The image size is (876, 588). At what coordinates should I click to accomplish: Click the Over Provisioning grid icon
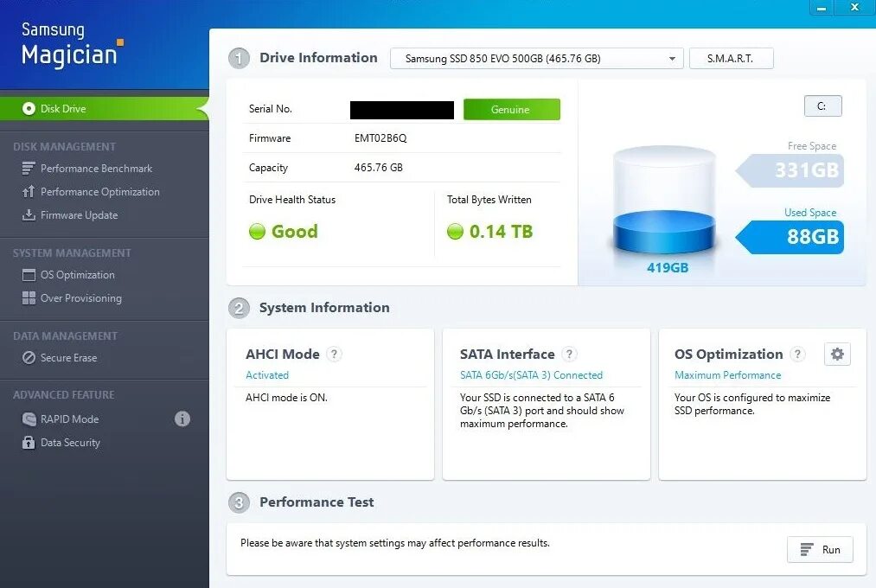[29, 298]
